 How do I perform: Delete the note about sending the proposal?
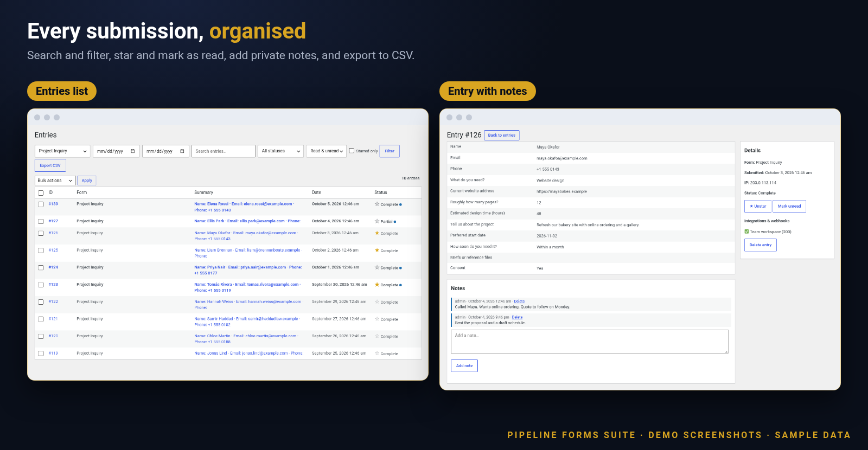tap(517, 317)
